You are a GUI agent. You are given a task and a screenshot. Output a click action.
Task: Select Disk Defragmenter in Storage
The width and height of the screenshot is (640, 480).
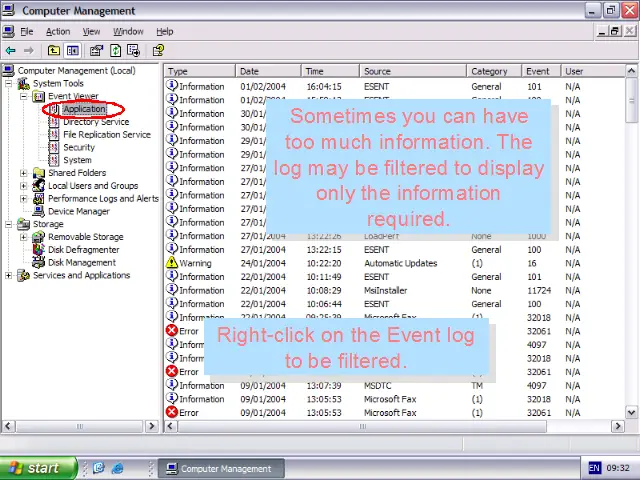coord(84,250)
